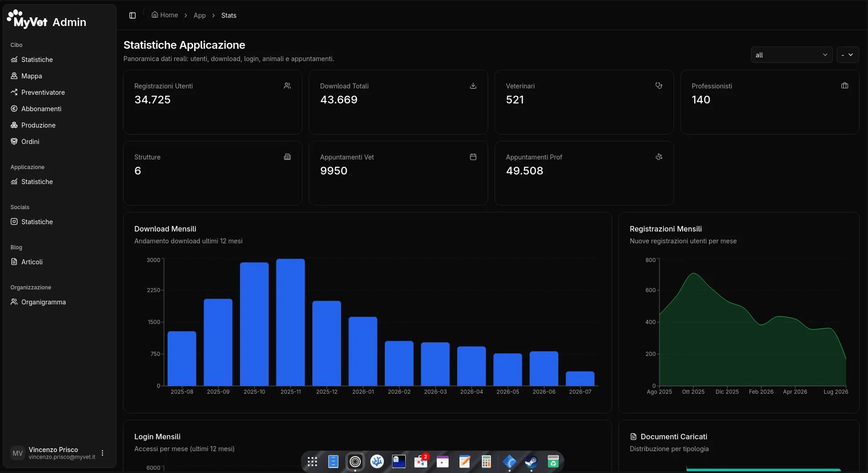Open user menu three-dots for Vincenzo Prisco
Screen dimensions: 868x473
pyautogui.click(x=102, y=453)
